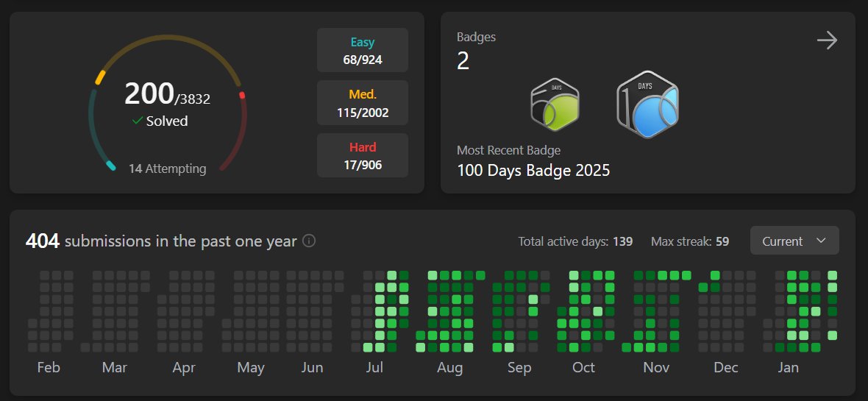Select the Hard 17/906 box
Image resolution: width=868 pixels, height=401 pixels.
(363, 156)
